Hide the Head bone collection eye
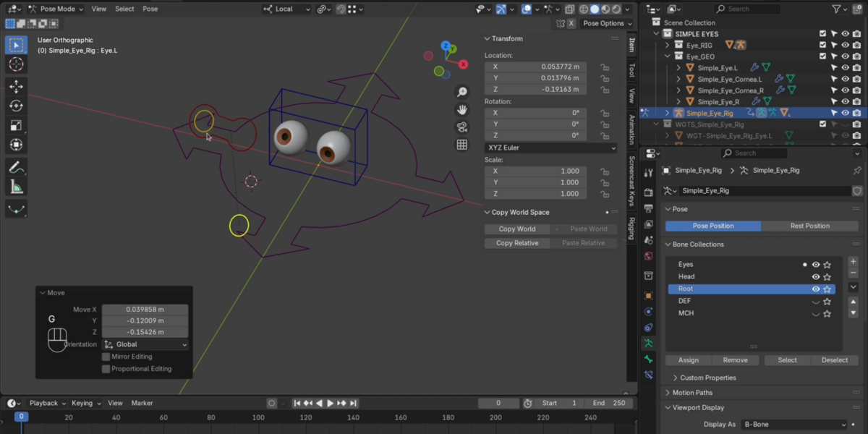 816,277
